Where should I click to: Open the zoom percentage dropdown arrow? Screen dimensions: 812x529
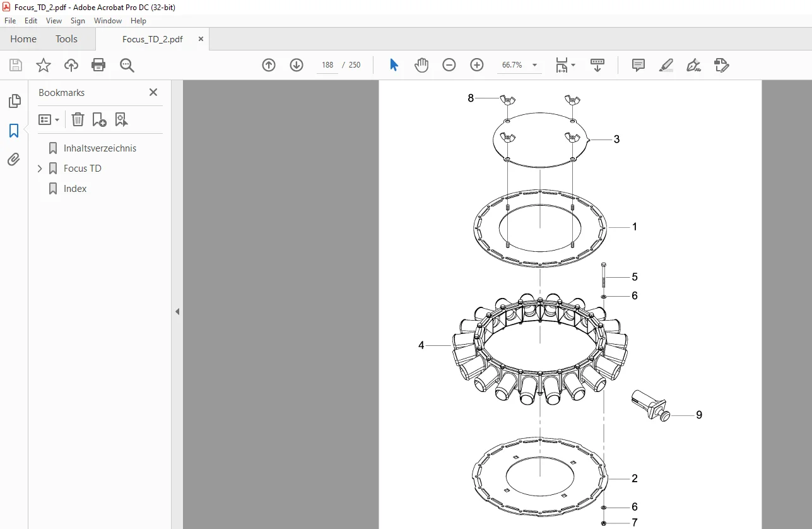coord(535,65)
